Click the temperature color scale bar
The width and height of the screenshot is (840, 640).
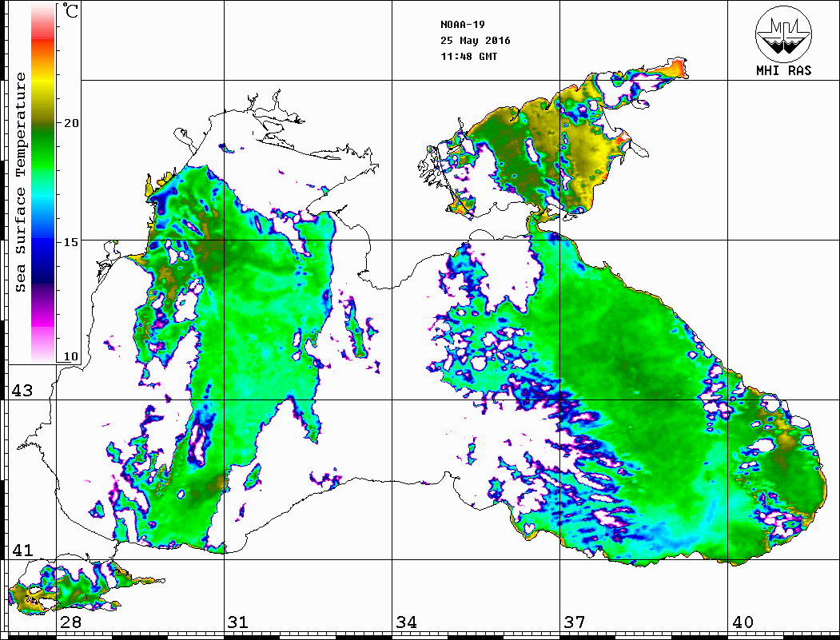click(x=43, y=182)
